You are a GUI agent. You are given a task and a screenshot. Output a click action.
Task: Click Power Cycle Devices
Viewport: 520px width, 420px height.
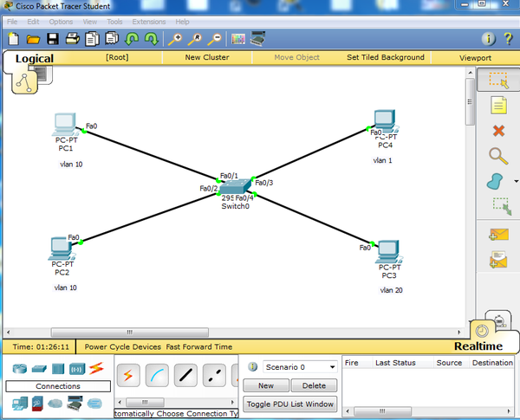point(123,346)
